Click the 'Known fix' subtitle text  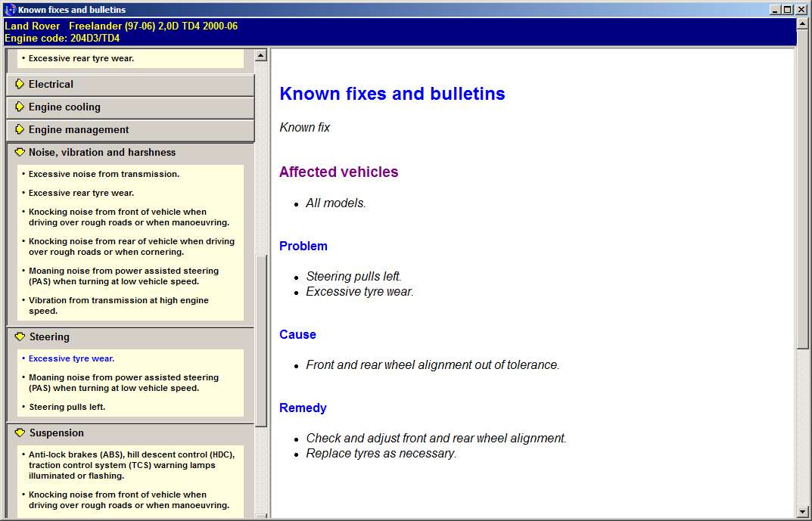(304, 127)
